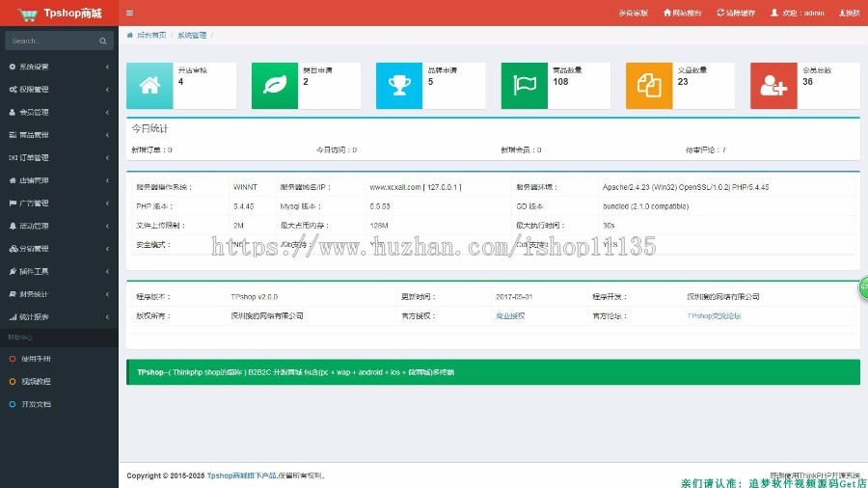The width and height of the screenshot is (868, 488).
Task: Click the user icon beside 会员管理
Action: click(13, 112)
